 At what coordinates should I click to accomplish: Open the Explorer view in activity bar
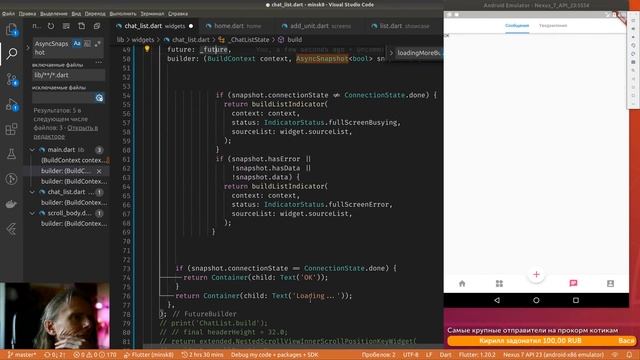11,30
